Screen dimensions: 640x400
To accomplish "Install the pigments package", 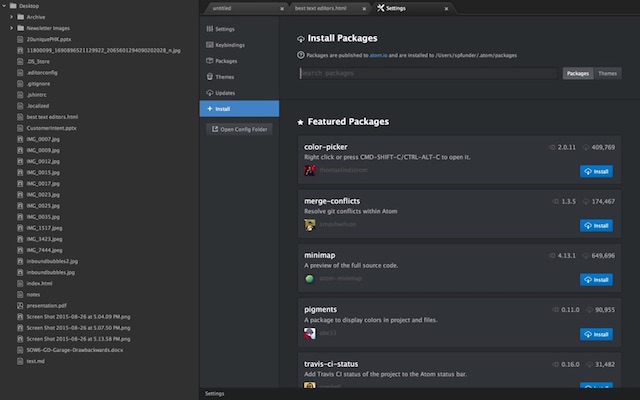I will (x=596, y=334).
